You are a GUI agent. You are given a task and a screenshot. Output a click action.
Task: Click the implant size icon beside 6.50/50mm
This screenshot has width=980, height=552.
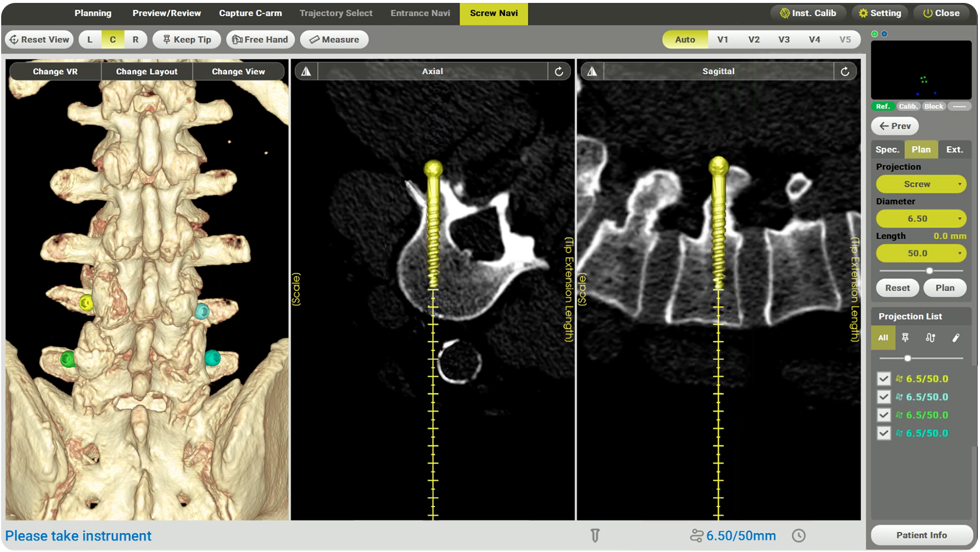tap(697, 536)
